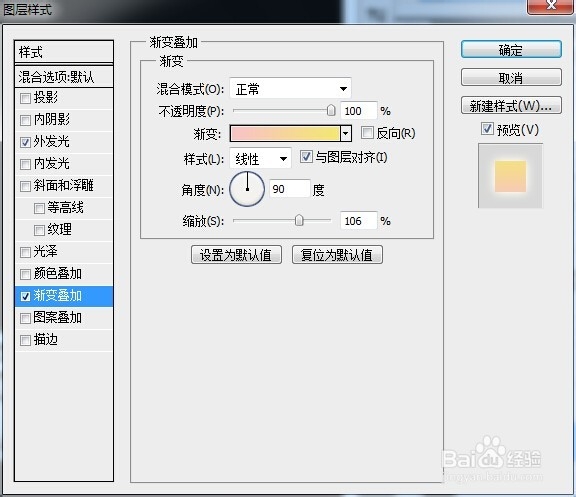Enable the 内发光 inner glow checkbox
Viewport: 576px width, 497px height.
tap(25, 164)
